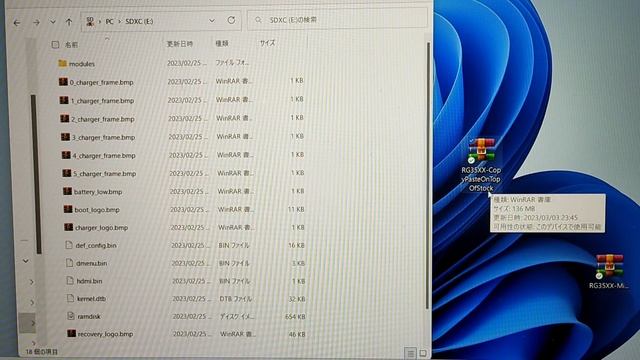
Task: Click the SDXC (E:) search box
Action: tap(338, 19)
